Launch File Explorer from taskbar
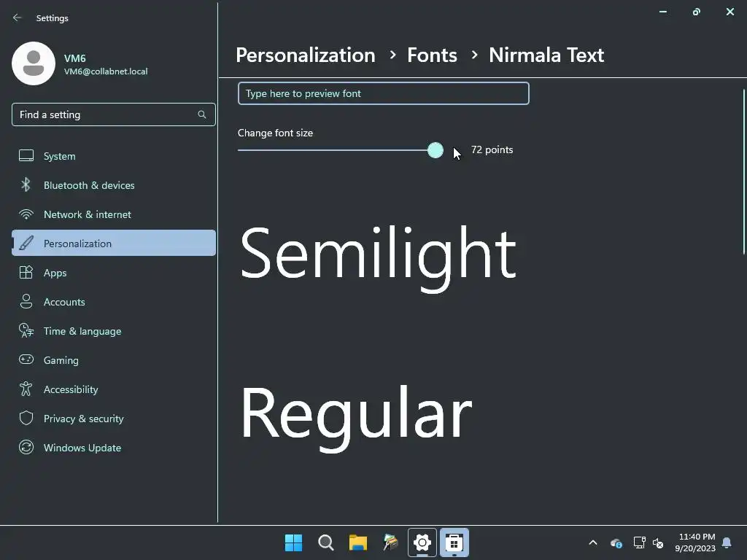The image size is (747, 560). click(357, 542)
